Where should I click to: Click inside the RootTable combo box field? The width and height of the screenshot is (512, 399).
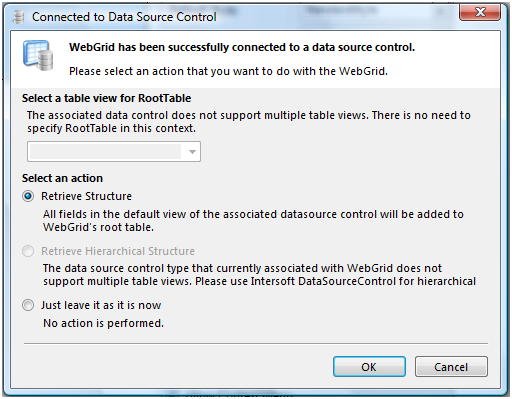[x=114, y=152]
